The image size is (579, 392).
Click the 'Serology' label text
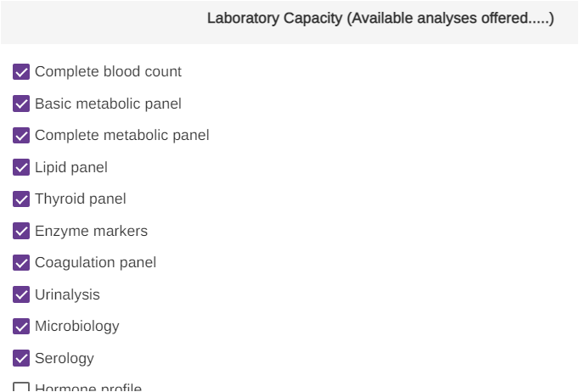click(x=64, y=358)
